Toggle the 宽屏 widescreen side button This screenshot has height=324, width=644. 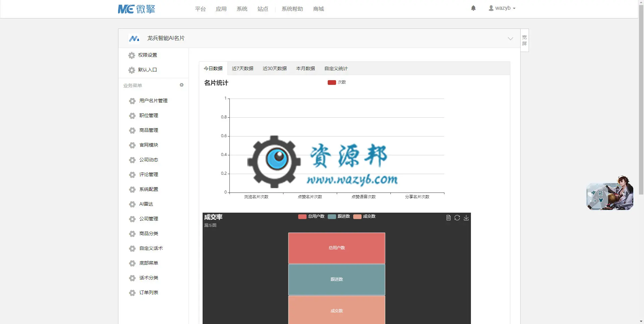coord(525,40)
